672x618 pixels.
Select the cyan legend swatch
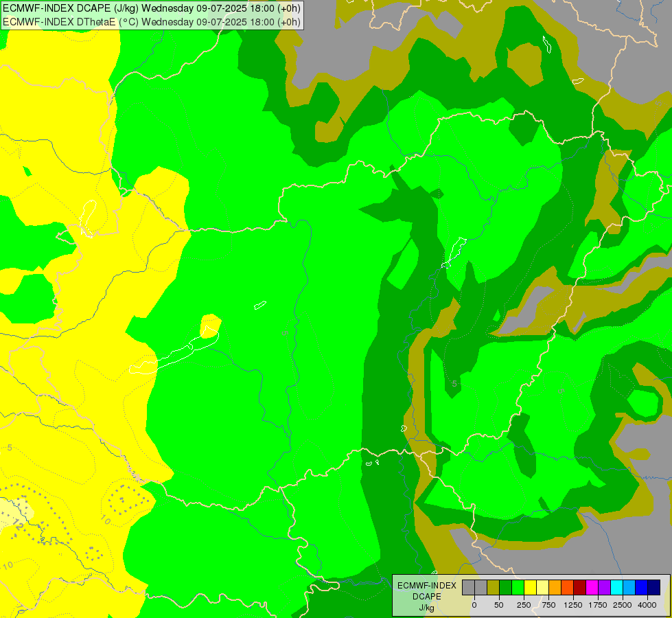click(616, 587)
